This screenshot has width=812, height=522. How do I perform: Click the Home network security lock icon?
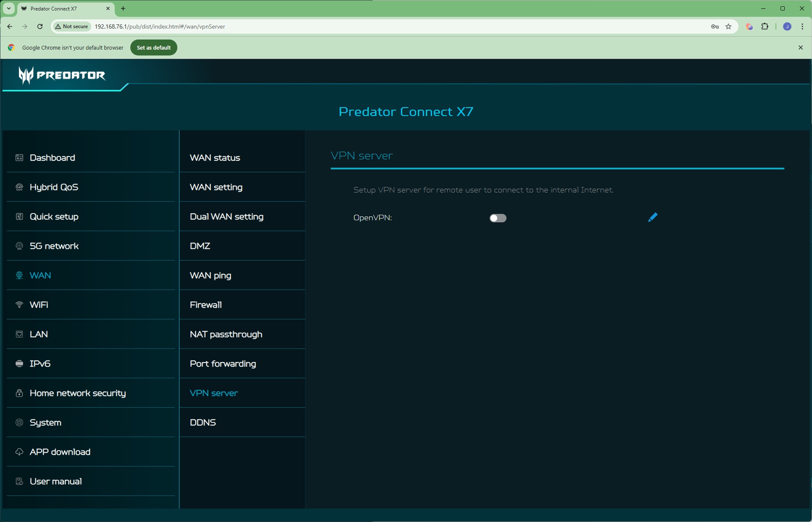(19, 393)
